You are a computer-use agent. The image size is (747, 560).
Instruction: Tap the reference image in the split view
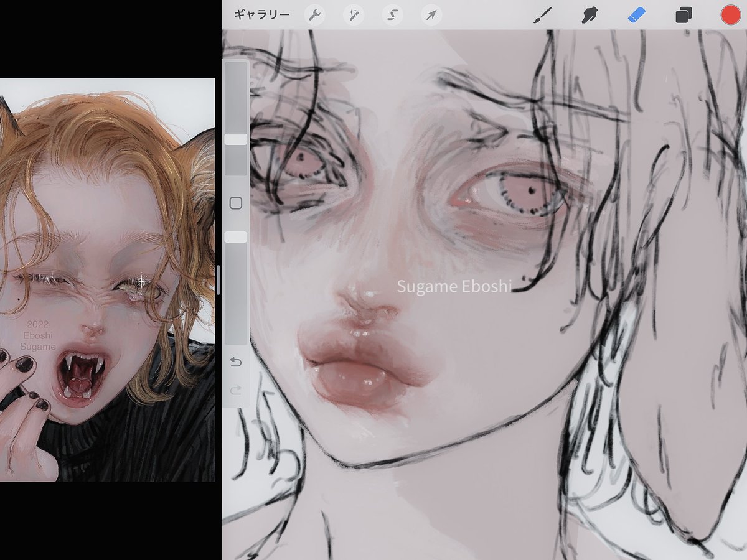(107, 280)
